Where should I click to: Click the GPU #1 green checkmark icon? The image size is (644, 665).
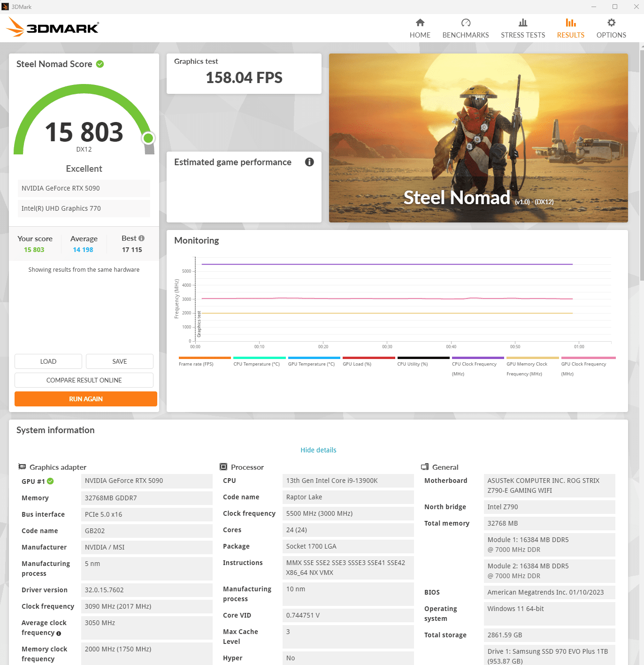coord(50,481)
